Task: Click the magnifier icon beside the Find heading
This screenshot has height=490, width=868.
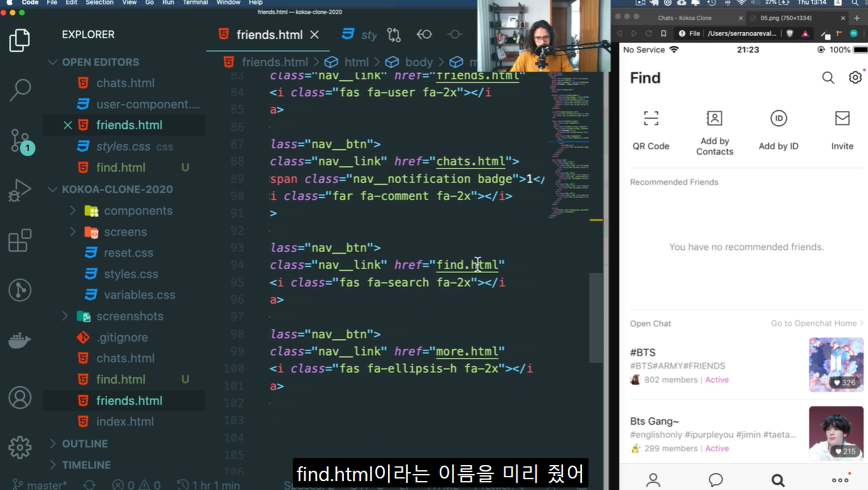Action: (828, 78)
